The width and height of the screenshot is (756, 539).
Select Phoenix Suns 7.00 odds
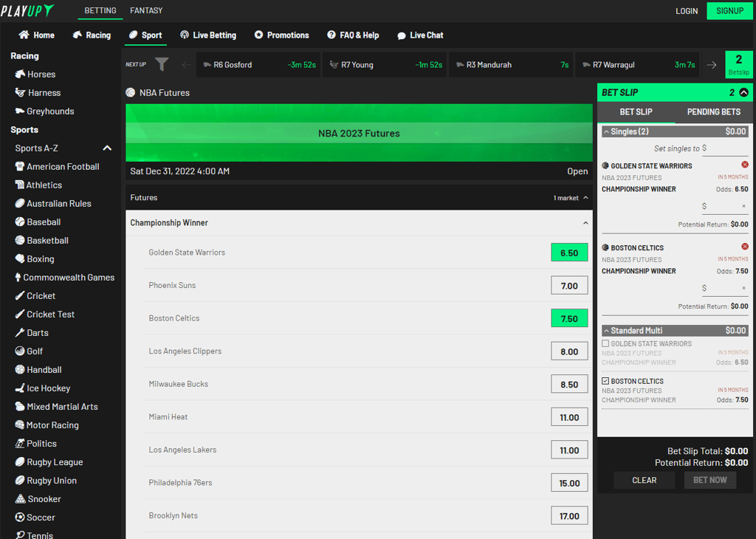(569, 286)
